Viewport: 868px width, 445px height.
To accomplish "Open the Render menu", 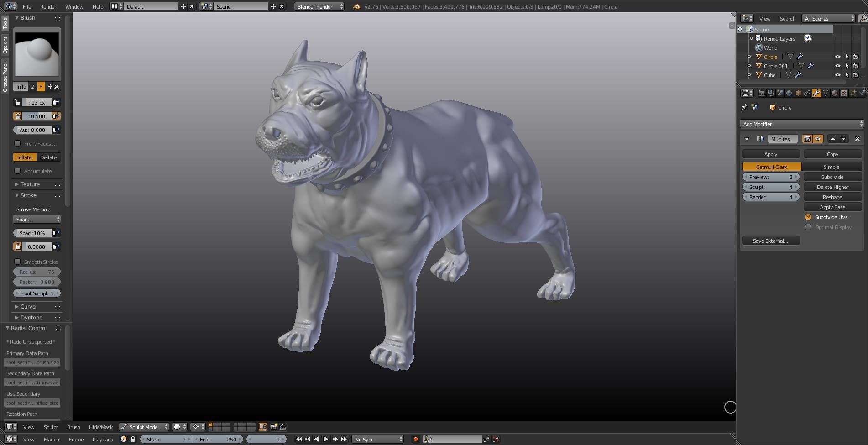I will 48,6.
